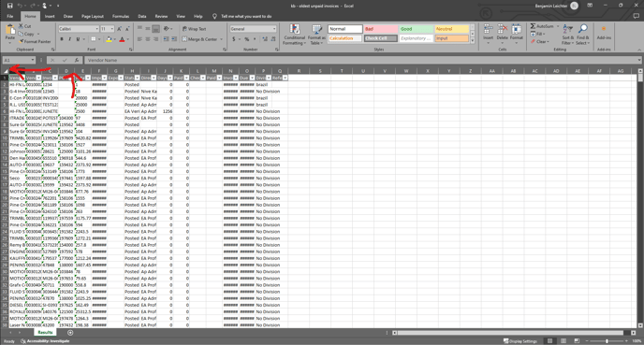Open the File tab
The image size is (644, 345).
[10, 17]
